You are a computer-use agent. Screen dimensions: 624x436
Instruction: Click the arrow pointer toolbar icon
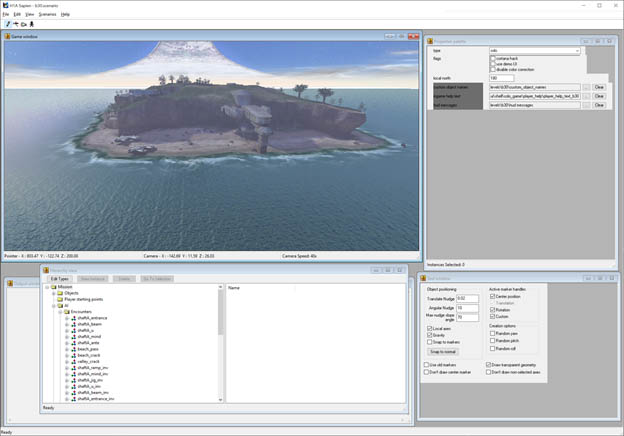16,24
